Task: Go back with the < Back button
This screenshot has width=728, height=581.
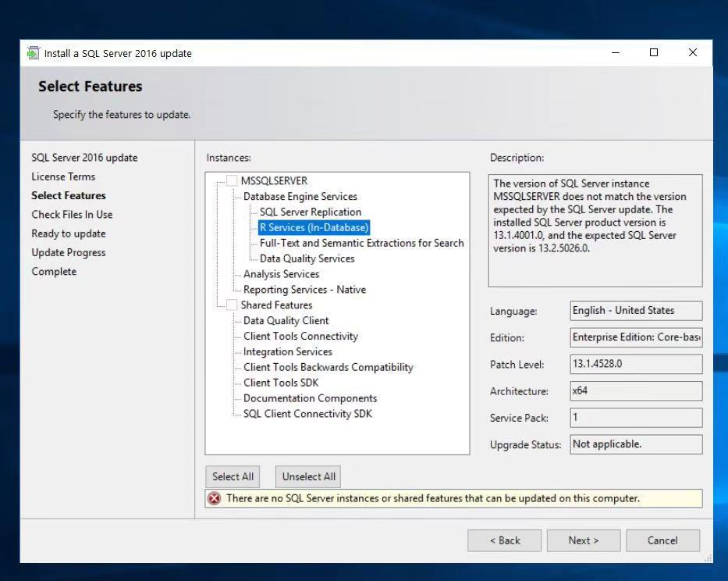Action: [505, 540]
